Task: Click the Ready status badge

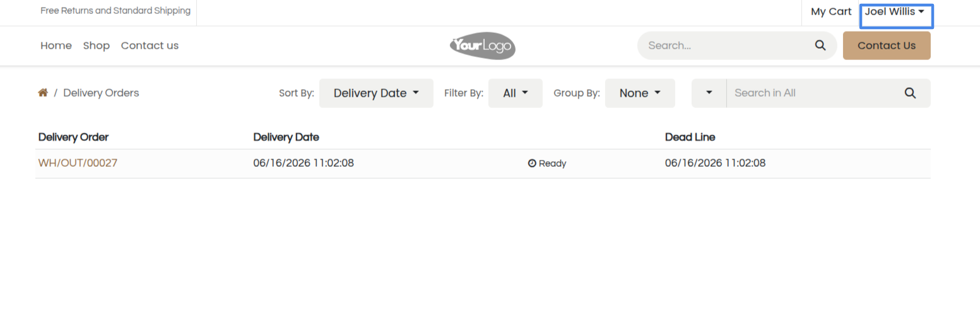Action: point(547,164)
